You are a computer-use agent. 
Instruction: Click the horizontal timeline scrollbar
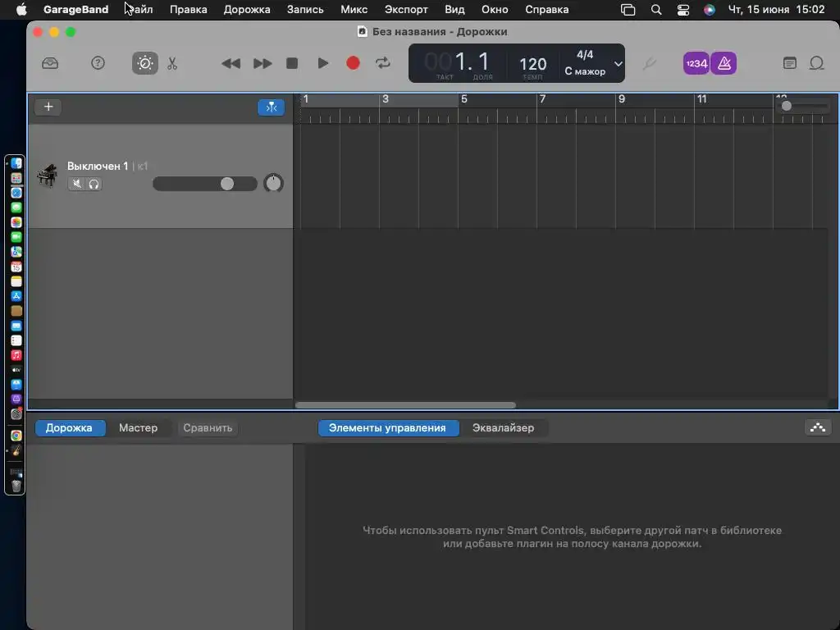pos(405,405)
